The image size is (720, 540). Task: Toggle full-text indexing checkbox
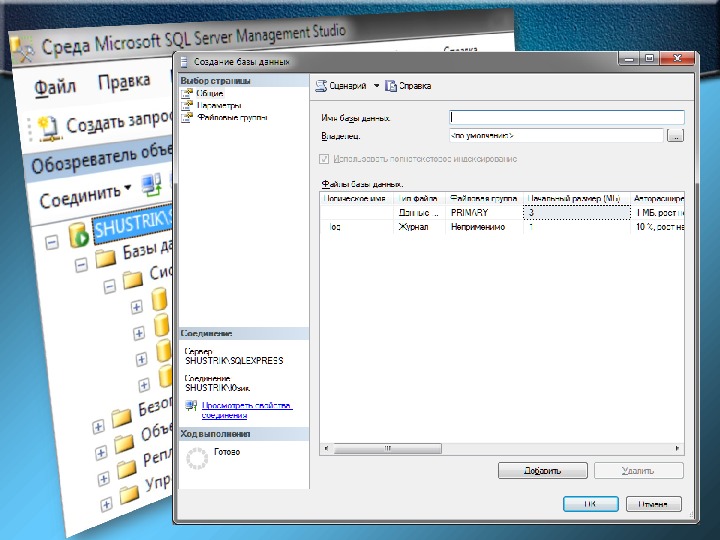coord(324,159)
